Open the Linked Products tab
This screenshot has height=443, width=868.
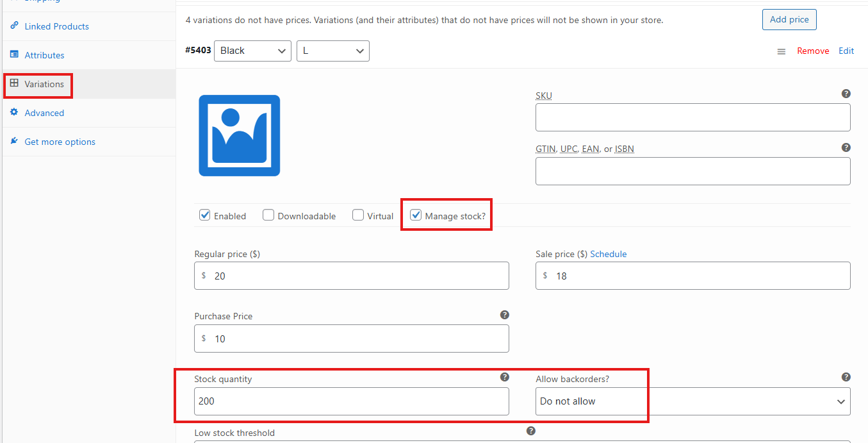[x=89, y=26]
